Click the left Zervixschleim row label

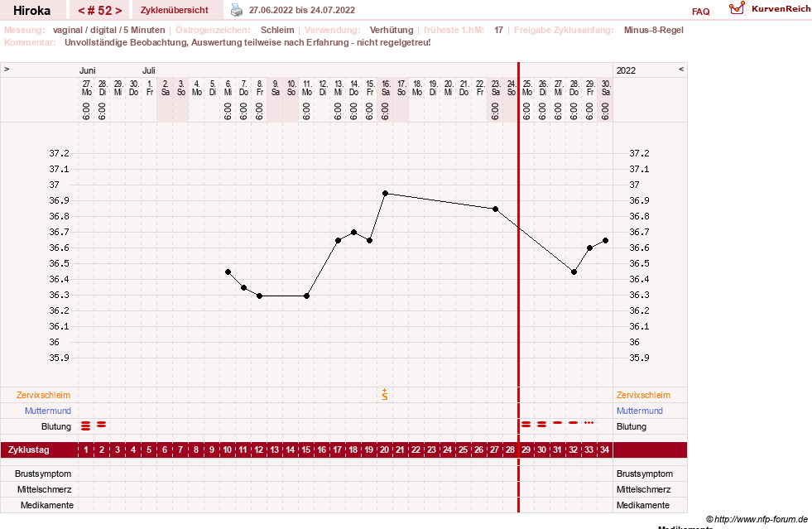click(x=44, y=395)
